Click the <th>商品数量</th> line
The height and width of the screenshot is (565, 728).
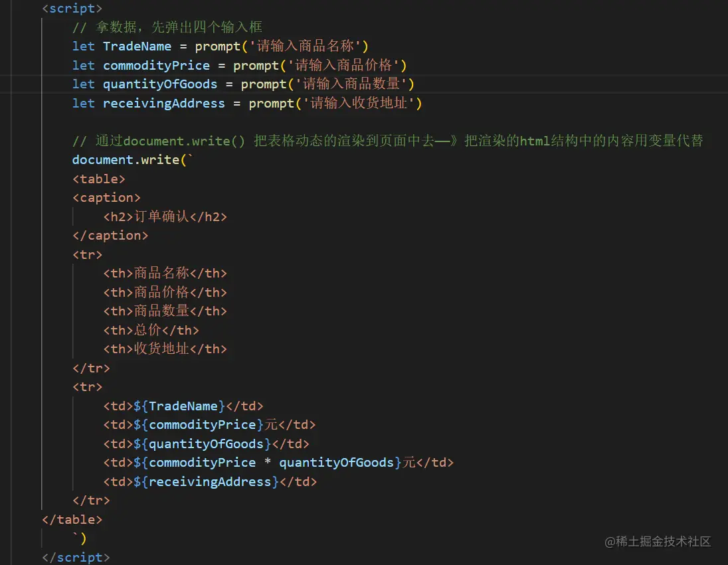point(165,311)
